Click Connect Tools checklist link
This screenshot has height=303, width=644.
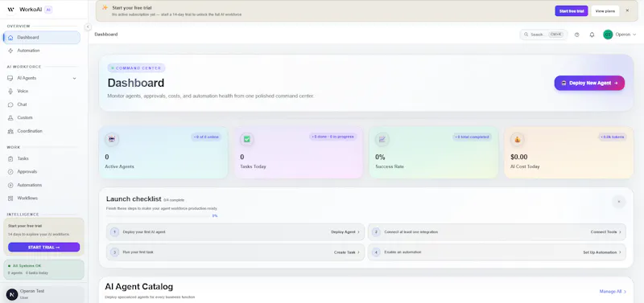tap(606, 232)
